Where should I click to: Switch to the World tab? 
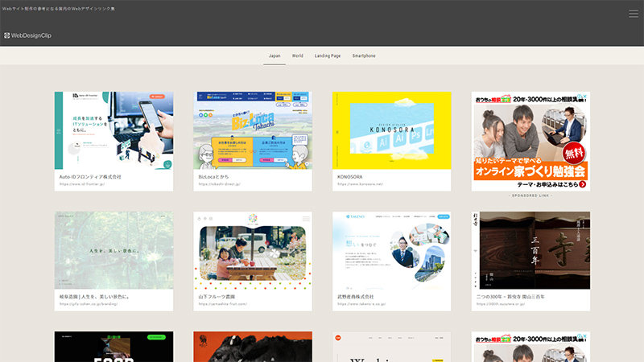297,56
